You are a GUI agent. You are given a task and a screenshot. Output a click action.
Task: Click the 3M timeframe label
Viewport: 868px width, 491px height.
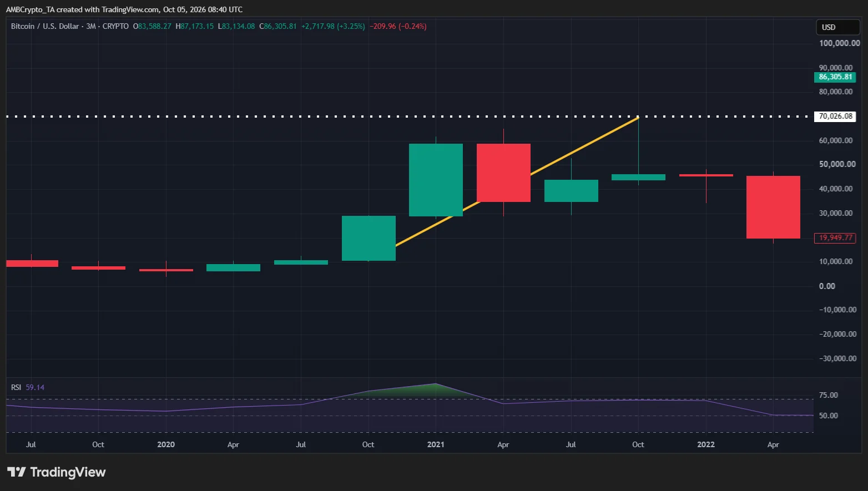click(x=91, y=26)
